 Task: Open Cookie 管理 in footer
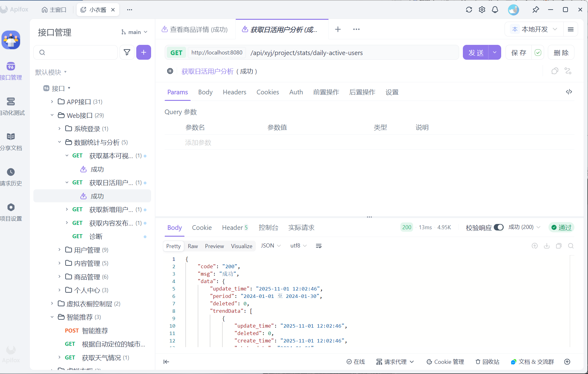445,362
